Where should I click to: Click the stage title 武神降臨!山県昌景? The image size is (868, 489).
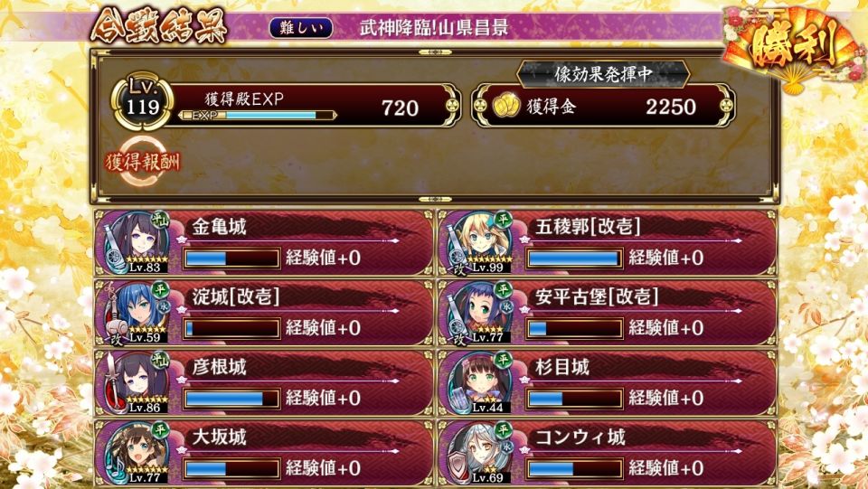pos(433,28)
